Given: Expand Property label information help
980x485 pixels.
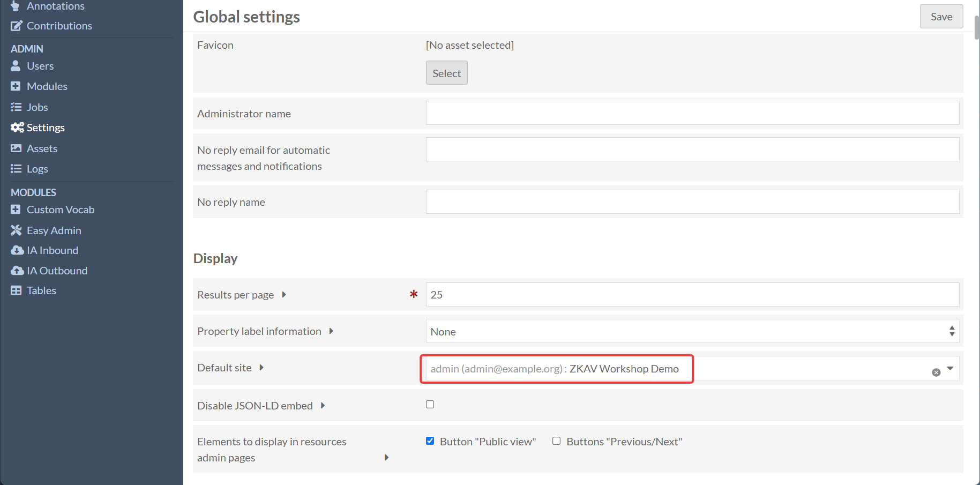Looking at the screenshot, I should (x=331, y=331).
